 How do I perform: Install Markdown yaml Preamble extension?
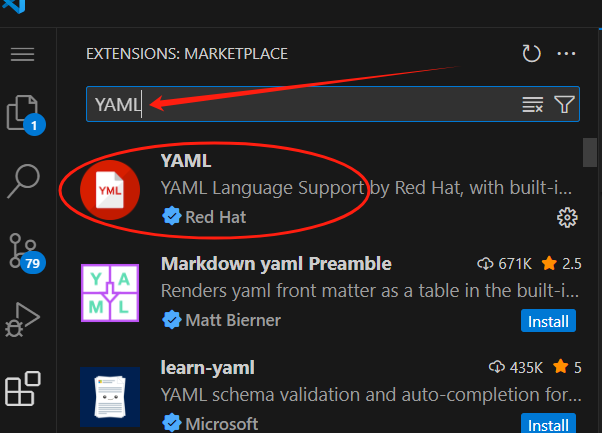point(547,321)
